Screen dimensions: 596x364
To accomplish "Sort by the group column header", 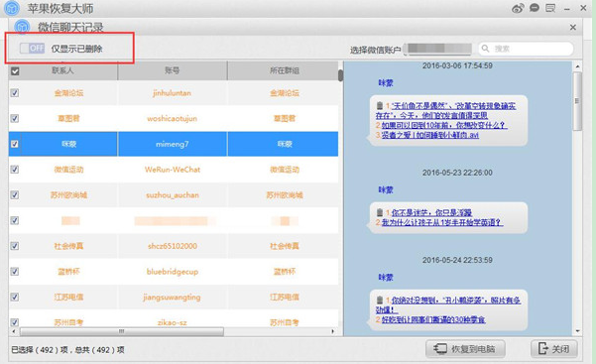I will [x=285, y=70].
